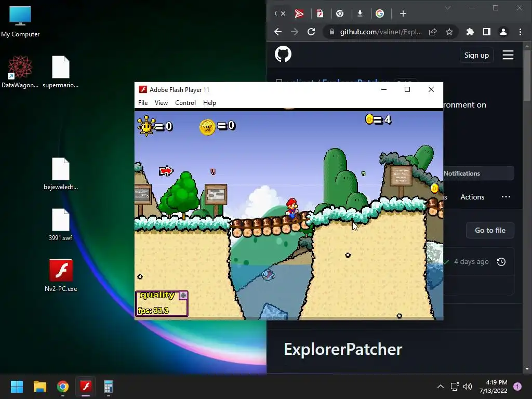Go back in Chrome browser

(278, 32)
